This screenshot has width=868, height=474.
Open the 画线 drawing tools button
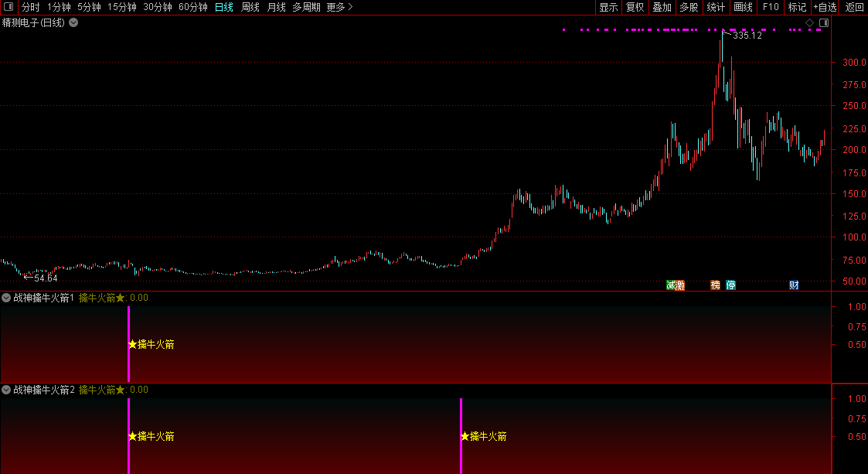pos(743,7)
